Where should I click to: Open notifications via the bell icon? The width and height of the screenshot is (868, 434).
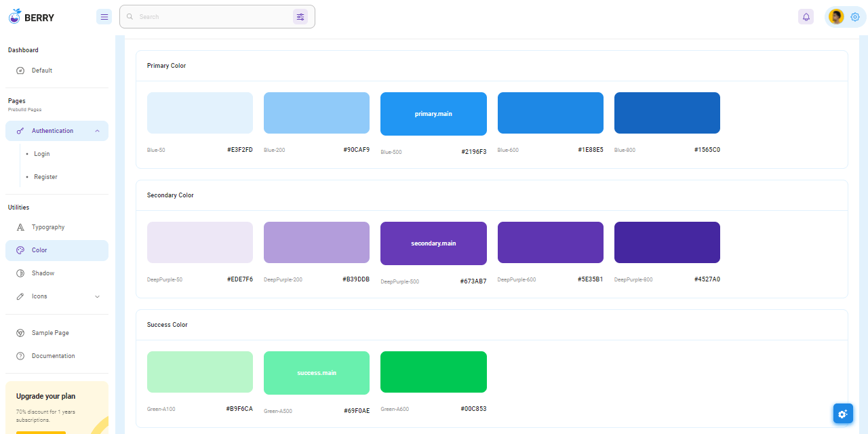tap(806, 16)
